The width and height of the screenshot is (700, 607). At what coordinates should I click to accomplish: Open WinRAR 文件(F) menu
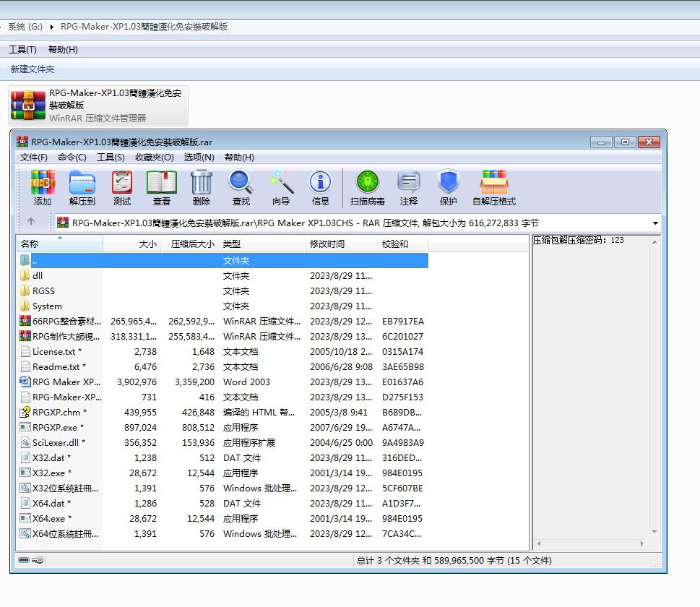(33, 158)
